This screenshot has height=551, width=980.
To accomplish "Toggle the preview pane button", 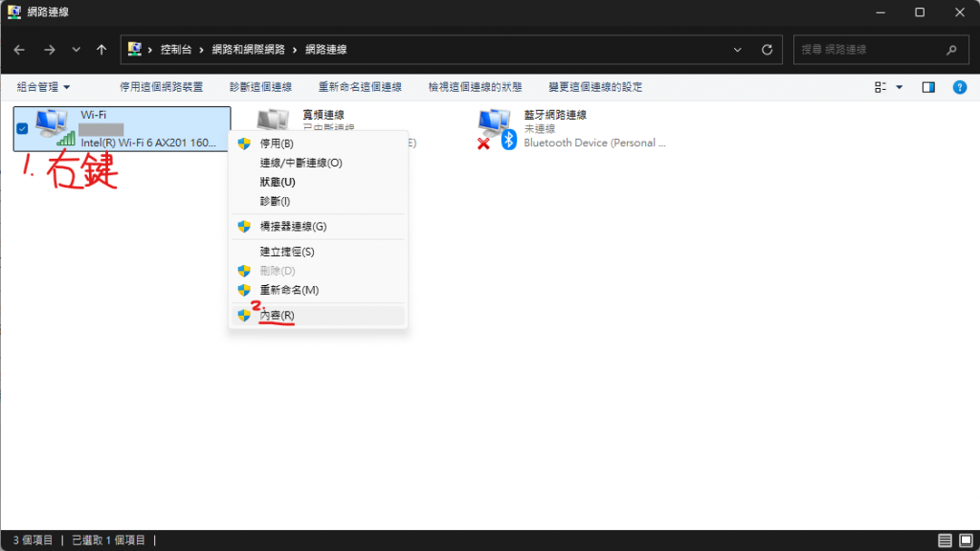I will pos(928,87).
